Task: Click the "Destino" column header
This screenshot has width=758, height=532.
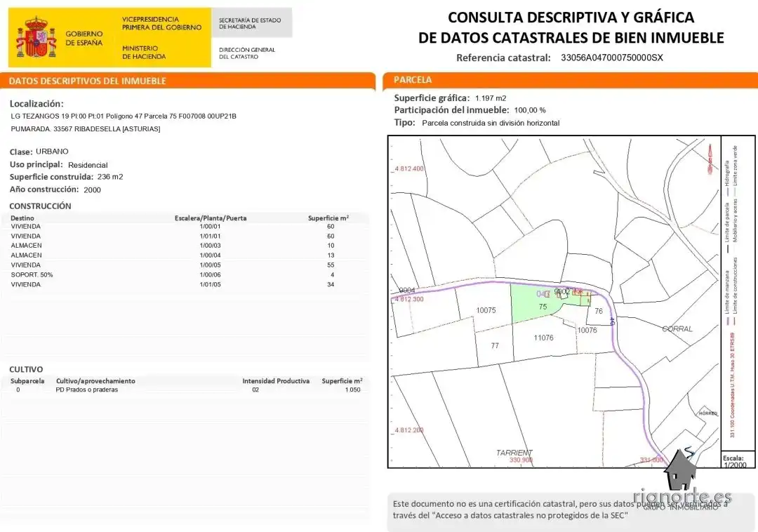Action: pyautogui.click(x=22, y=218)
